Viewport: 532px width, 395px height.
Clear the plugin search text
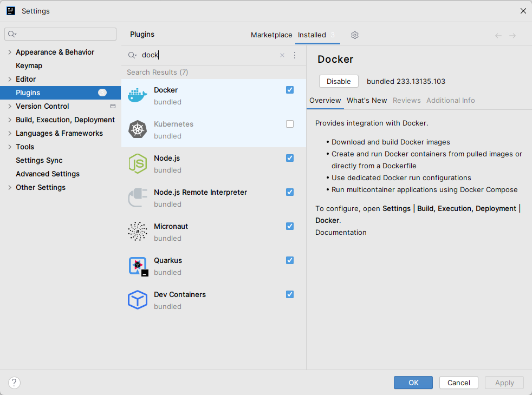click(282, 55)
